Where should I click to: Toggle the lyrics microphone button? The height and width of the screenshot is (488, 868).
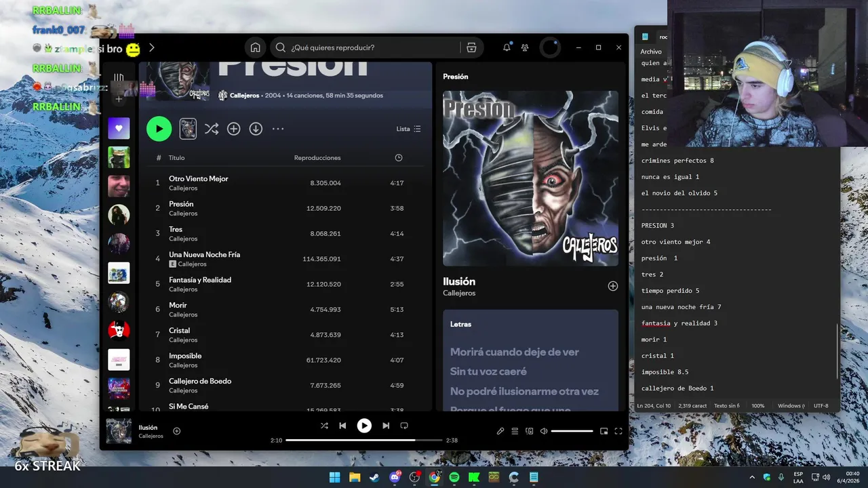(x=500, y=431)
